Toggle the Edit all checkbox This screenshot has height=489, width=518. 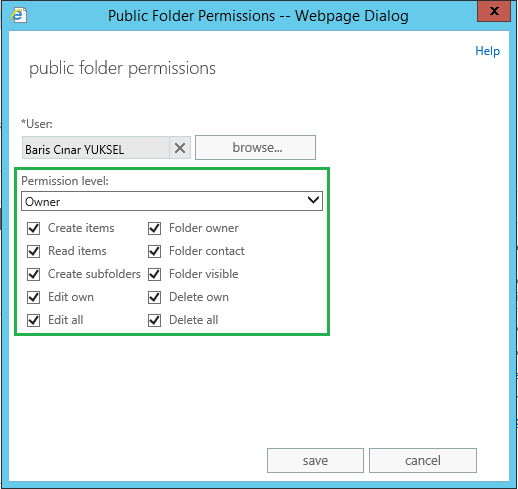point(34,320)
